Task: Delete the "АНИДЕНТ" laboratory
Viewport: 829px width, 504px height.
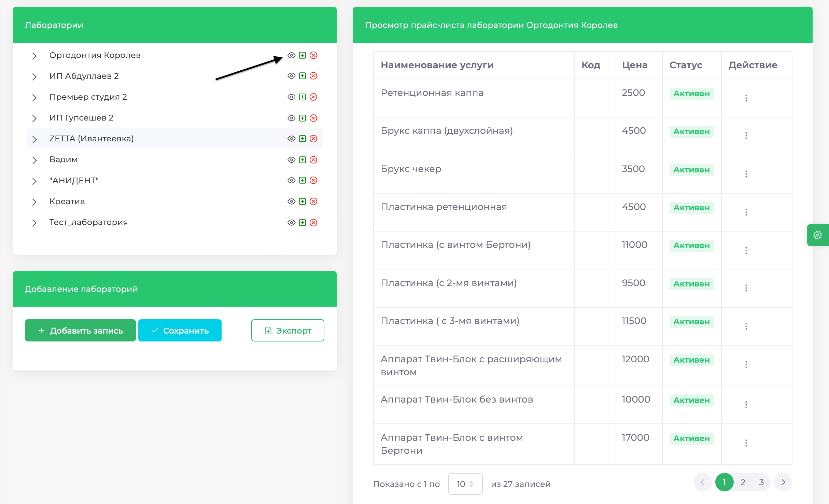Action: [313, 180]
